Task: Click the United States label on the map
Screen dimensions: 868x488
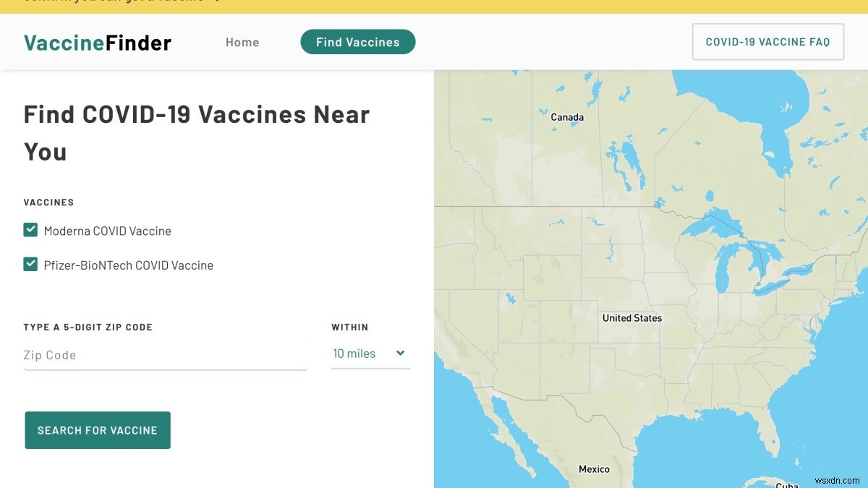Action: 633,317
